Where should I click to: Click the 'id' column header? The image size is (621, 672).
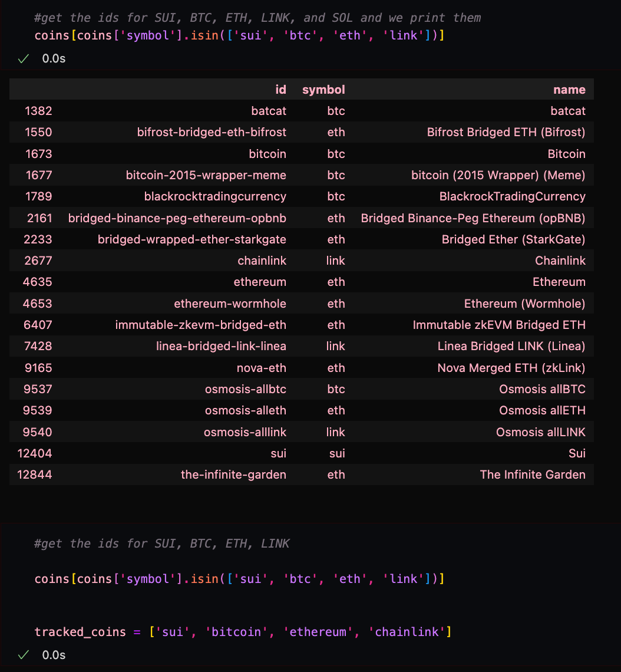point(280,90)
